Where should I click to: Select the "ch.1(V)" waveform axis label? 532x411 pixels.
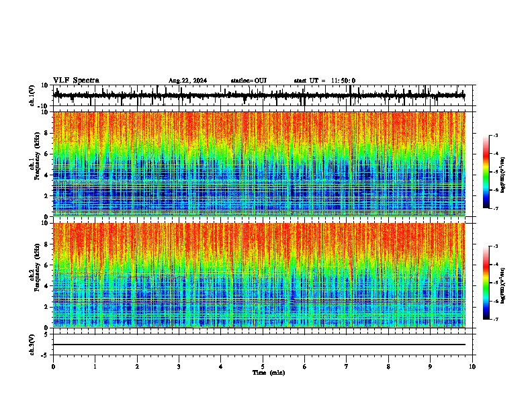pyautogui.click(x=32, y=95)
